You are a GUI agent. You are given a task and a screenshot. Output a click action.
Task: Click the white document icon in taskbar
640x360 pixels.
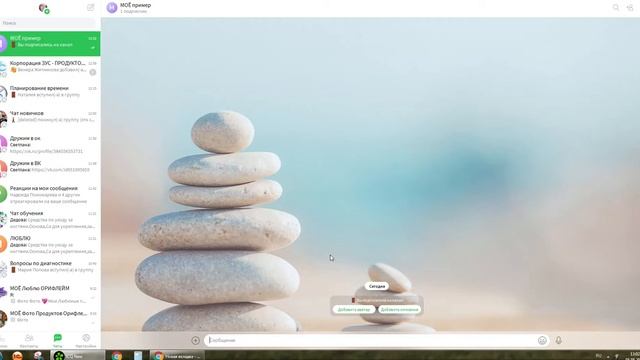click(x=138, y=356)
